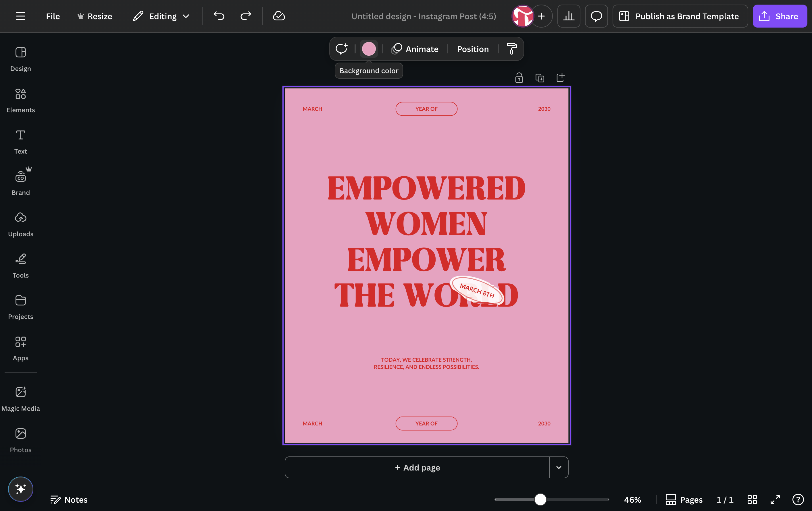Redo the last action
The height and width of the screenshot is (511, 812).
coord(246,16)
